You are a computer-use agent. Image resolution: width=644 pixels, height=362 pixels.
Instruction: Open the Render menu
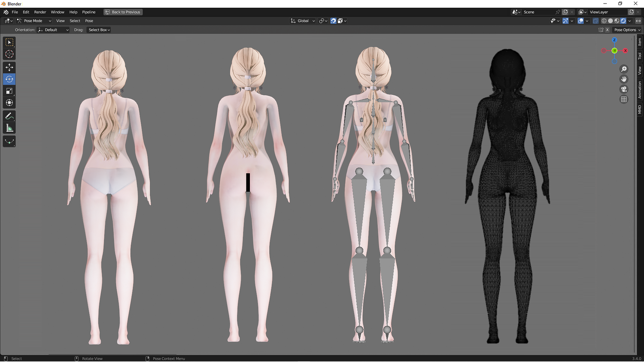coord(40,12)
